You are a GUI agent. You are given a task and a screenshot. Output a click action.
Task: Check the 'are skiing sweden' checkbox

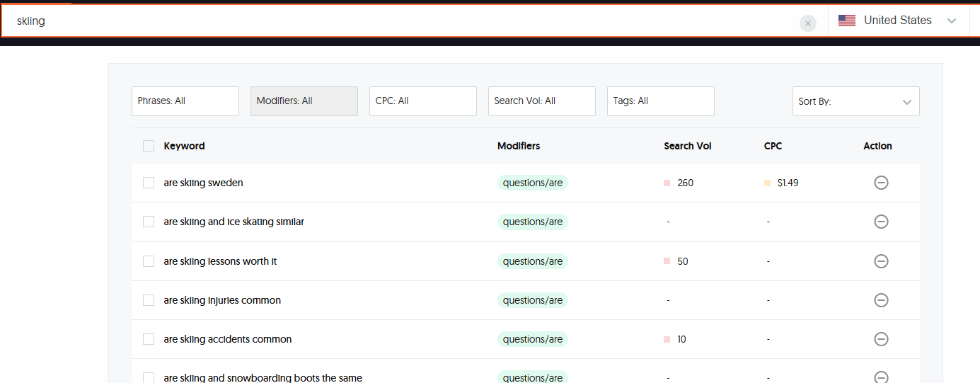[149, 183]
